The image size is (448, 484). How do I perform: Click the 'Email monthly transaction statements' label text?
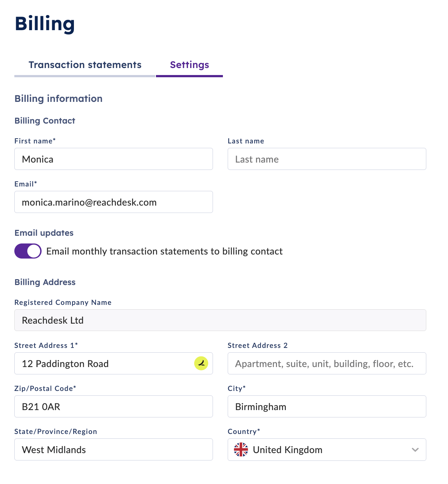(164, 251)
